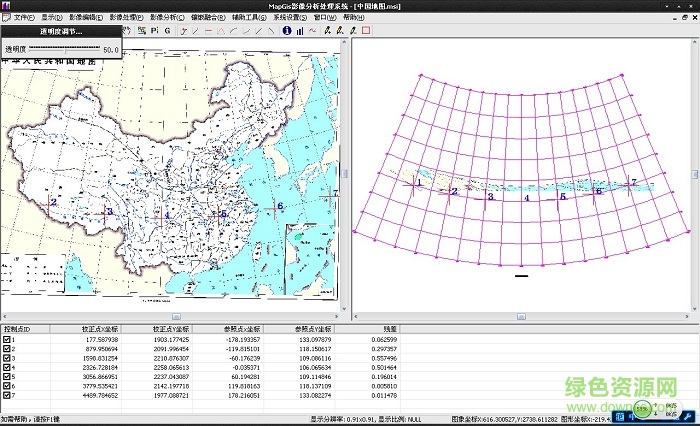Toggle the checkbox for control point 4

click(7, 366)
